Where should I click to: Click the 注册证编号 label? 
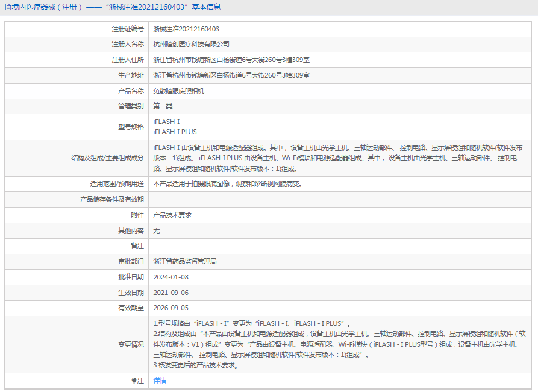[128, 29]
